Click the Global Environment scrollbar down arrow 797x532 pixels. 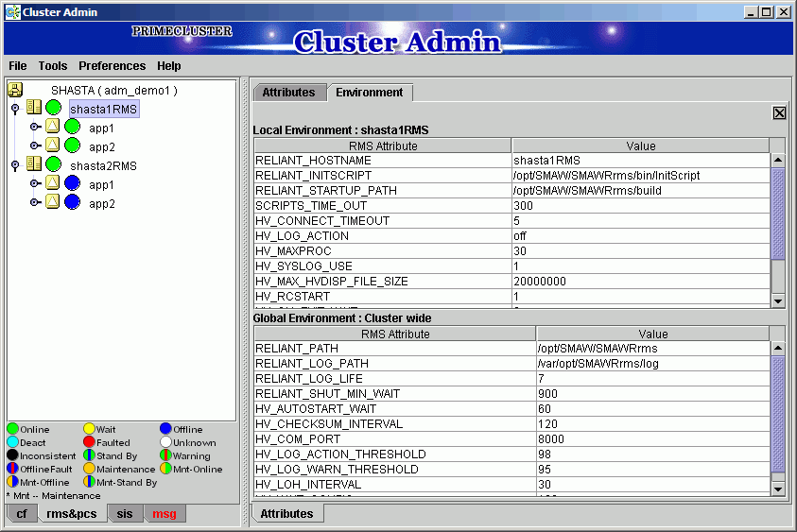click(778, 489)
